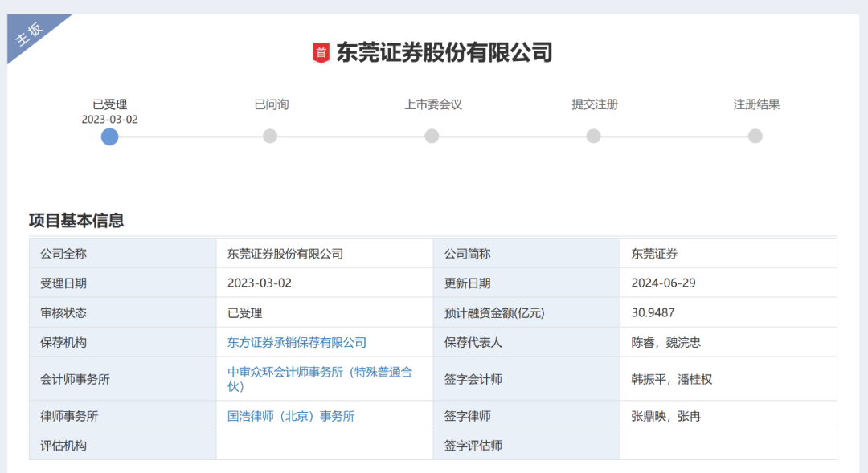Click the 提交注册 stage label

click(595, 104)
